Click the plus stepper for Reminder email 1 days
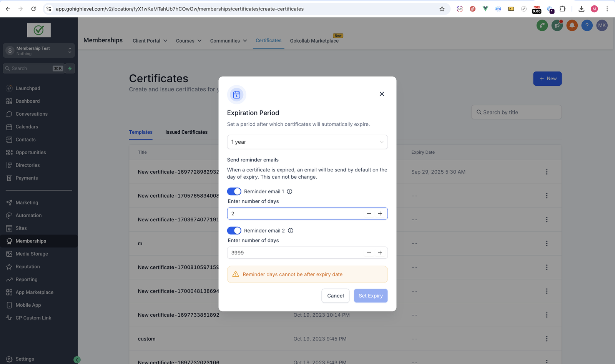Screen dimensions: 615x364 tap(380, 214)
